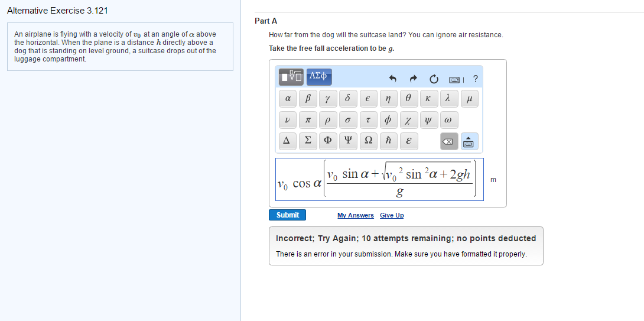Click the question mark help icon
The width and height of the screenshot is (644, 321).
pyautogui.click(x=475, y=79)
